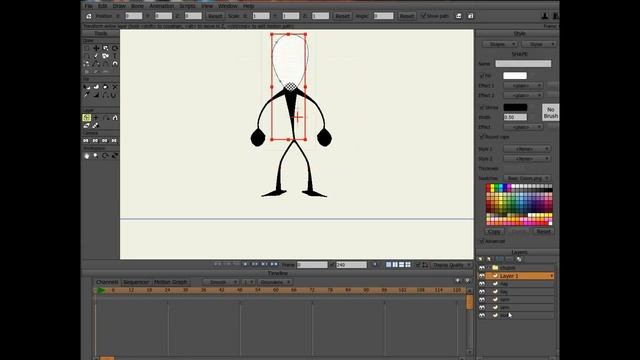Hide the body layer
Screen dimensions: 640x360
pos(482,316)
